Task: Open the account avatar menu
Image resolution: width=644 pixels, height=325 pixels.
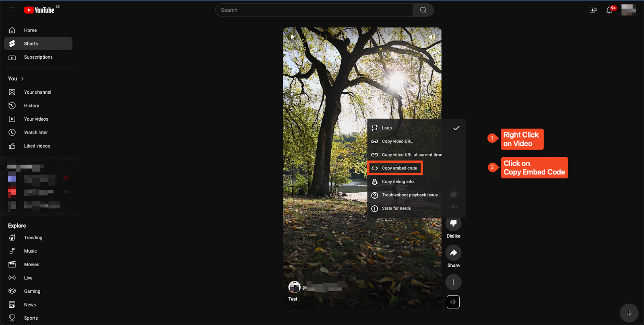Action: [x=629, y=10]
